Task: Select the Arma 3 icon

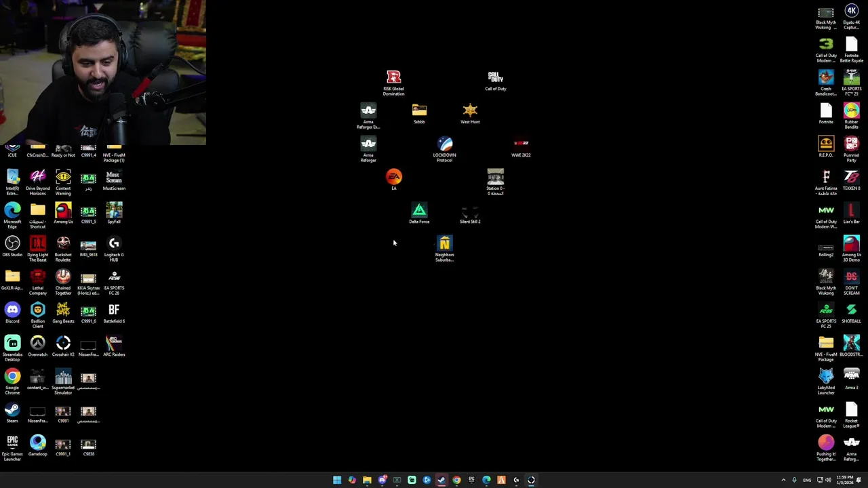Action: [x=851, y=380]
